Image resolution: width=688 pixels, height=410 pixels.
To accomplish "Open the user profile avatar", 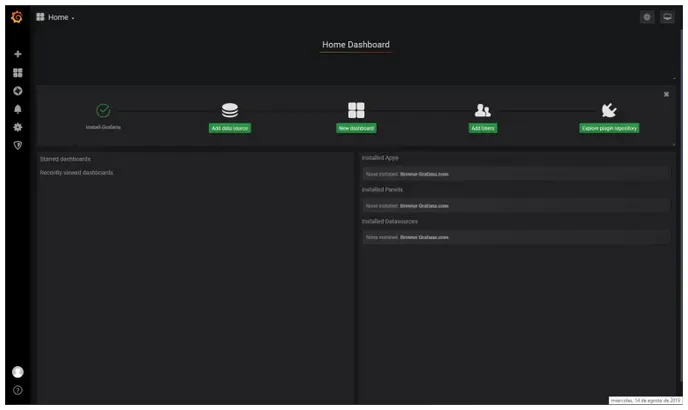I will click(18, 372).
